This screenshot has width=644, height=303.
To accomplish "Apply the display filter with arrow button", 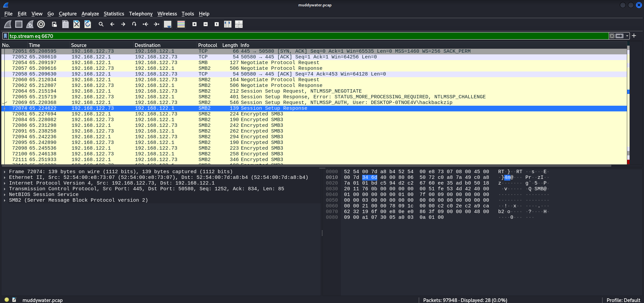I will [620, 36].
